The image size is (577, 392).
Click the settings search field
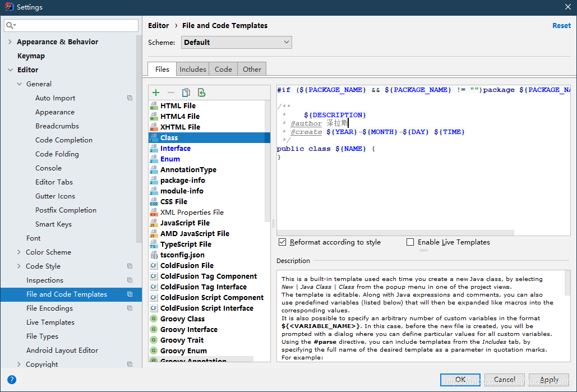[71, 25]
